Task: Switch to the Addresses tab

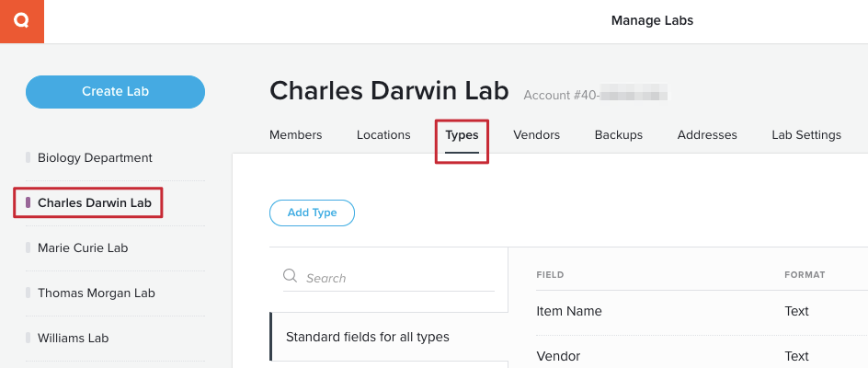Action: tap(707, 134)
